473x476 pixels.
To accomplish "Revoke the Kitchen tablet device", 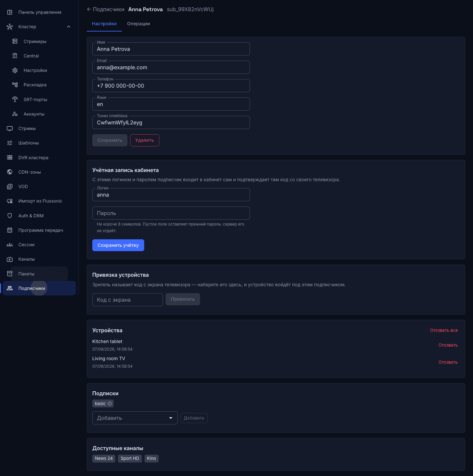I will [448, 345].
